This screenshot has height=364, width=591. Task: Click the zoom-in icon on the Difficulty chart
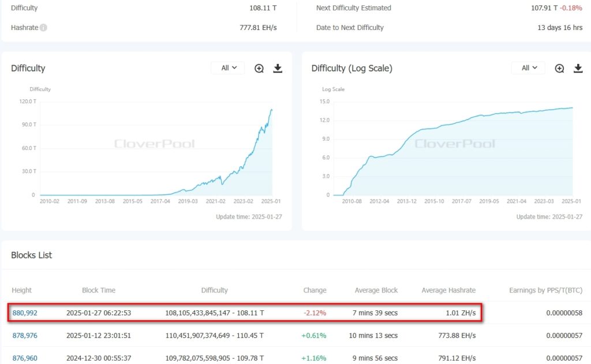coord(259,67)
